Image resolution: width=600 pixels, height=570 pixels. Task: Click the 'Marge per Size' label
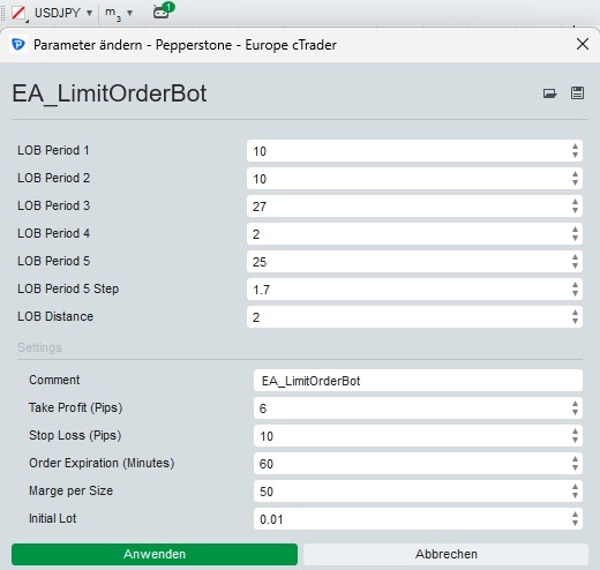point(71,491)
